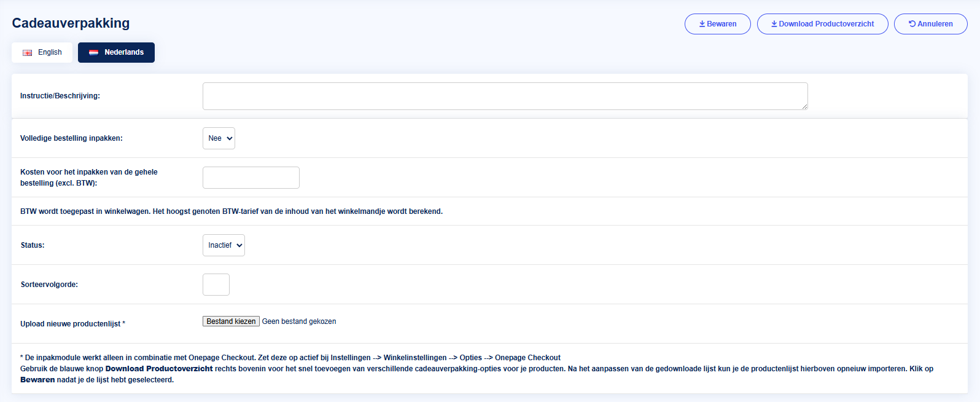Click the Dutch flag icon
The image size is (980, 402).
coord(94,53)
